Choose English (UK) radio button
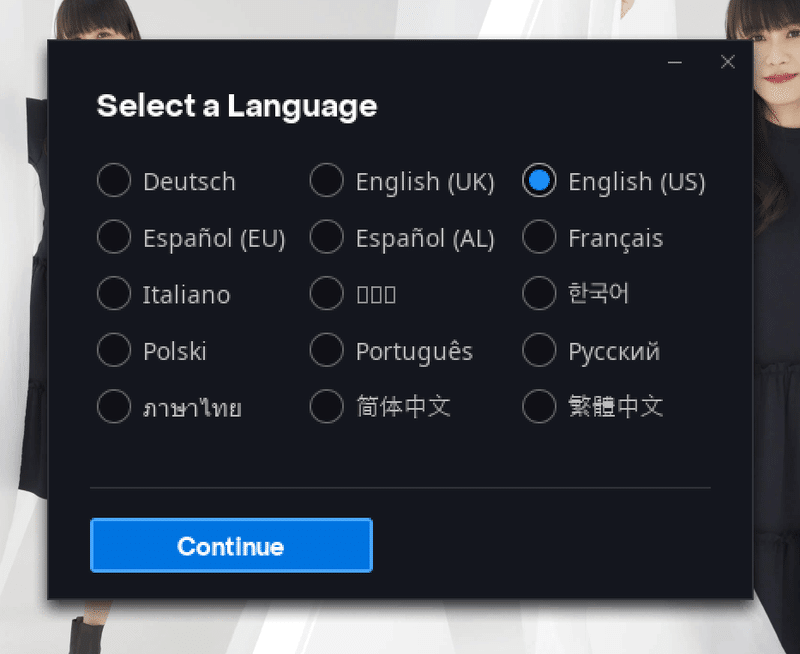This screenshot has width=800, height=654. [327, 180]
